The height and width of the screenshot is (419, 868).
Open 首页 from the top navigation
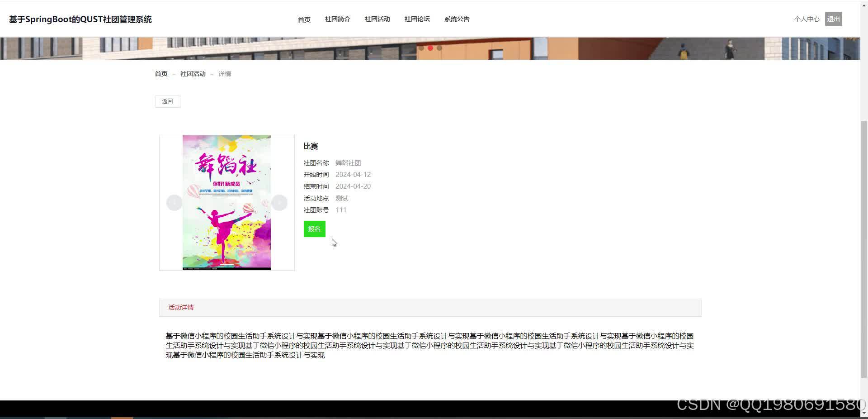[x=303, y=19]
